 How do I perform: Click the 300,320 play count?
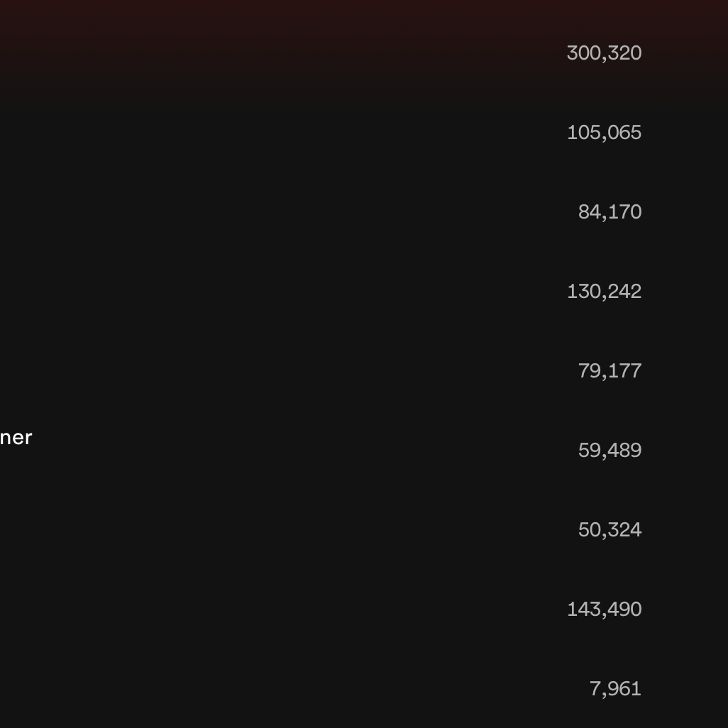coord(604,53)
